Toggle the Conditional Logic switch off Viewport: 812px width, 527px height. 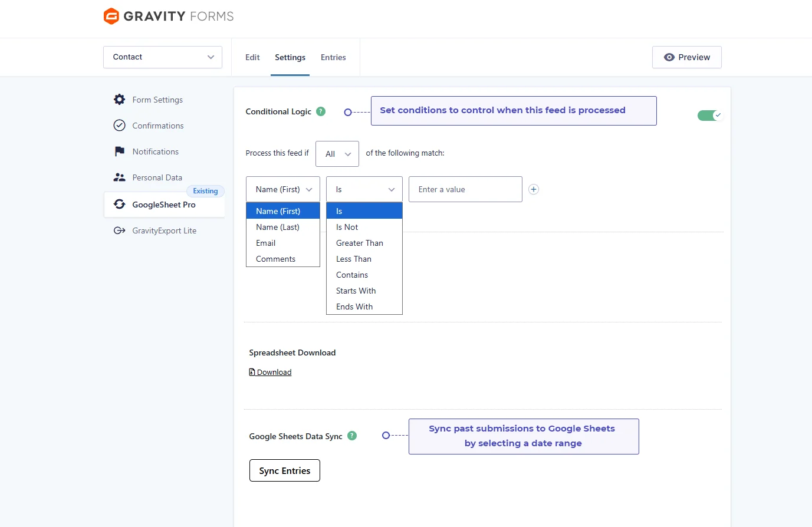click(x=710, y=116)
